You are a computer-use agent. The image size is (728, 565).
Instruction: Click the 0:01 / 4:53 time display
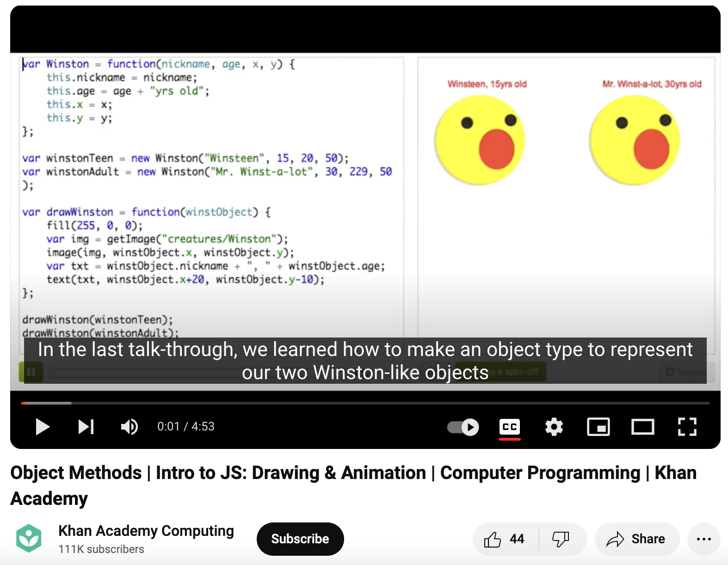coord(186,426)
